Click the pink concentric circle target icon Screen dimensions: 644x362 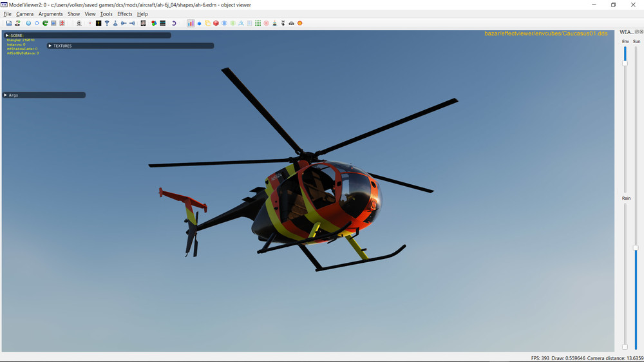(x=266, y=23)
